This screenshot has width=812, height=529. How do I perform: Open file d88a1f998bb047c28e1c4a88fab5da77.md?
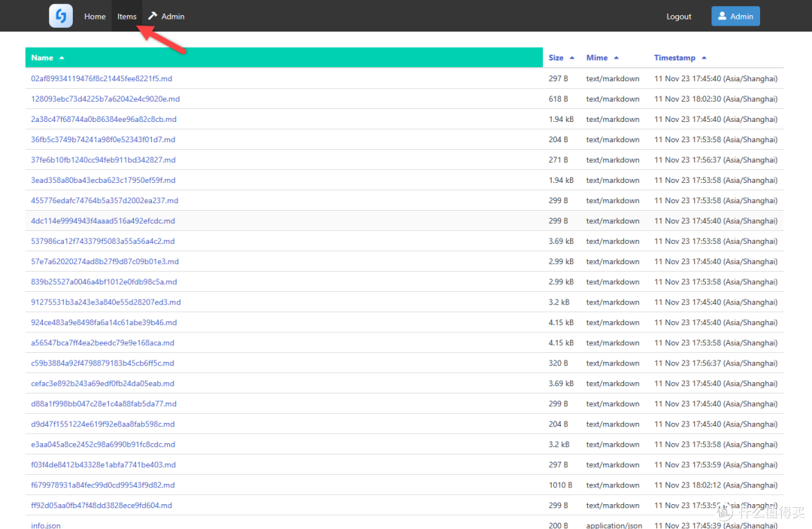[x=104, y=403]
